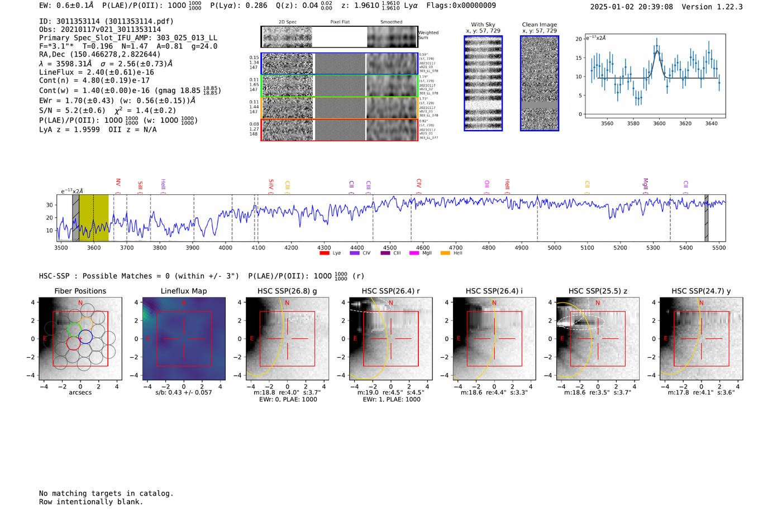Viewport: 782px width, 532px height.
Task: Open the HSC SSP(24.7) y image
Action: pos(701,339)
